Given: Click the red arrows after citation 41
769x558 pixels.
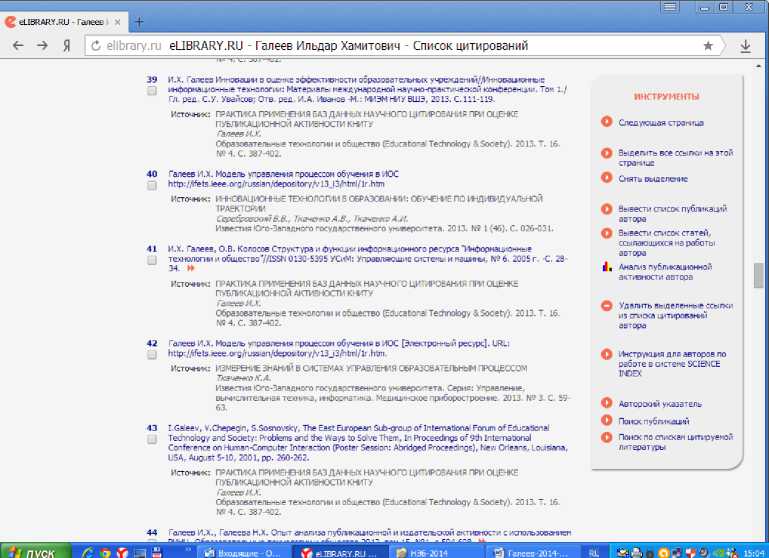Looking at the screenshot, I should point(190,268).
